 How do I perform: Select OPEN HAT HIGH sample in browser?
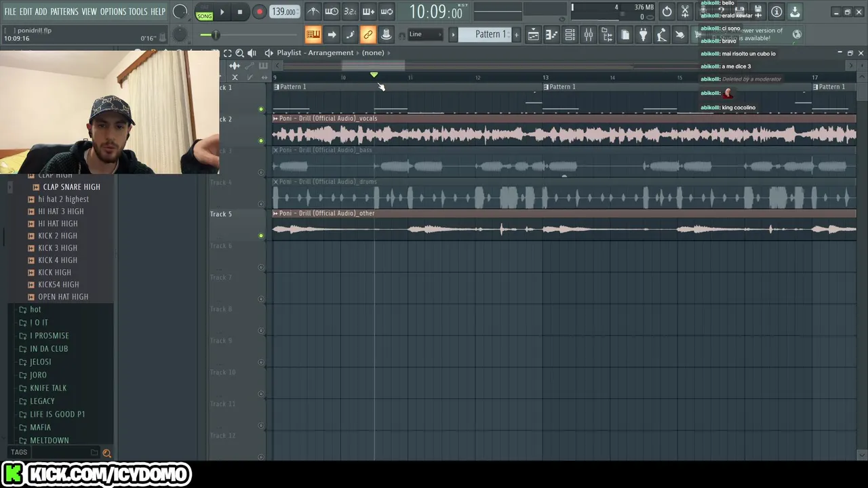63,297
